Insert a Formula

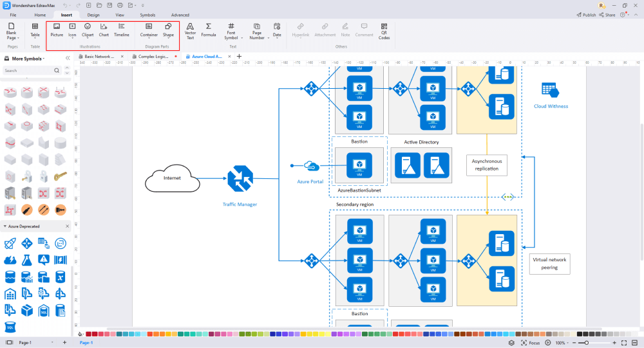(x=209, y=30)
